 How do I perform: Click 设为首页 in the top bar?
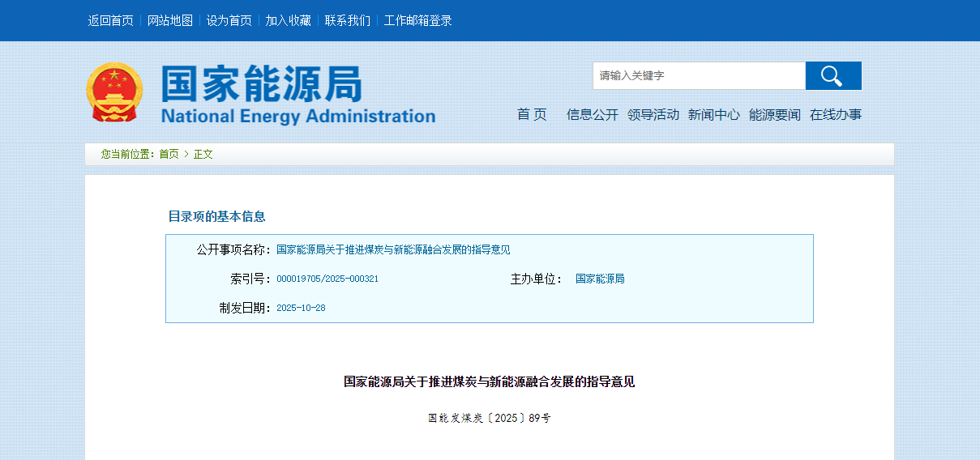(x=229, y=20)
